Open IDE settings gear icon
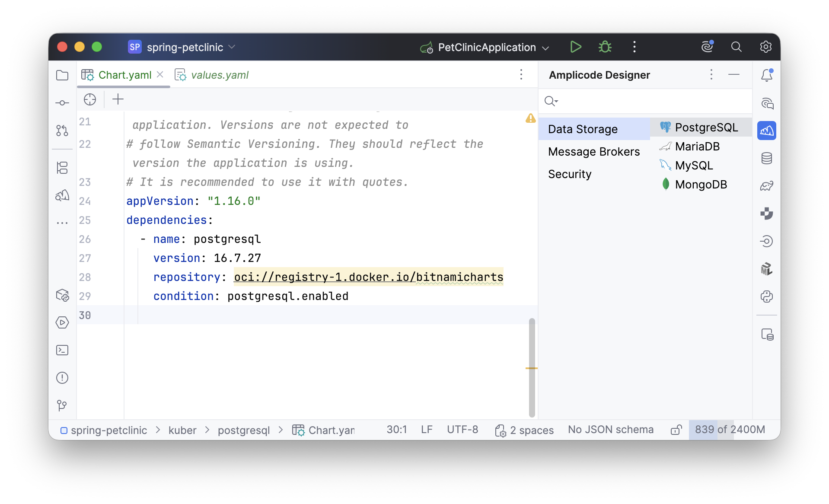The height and width of the screenshot is (504, 829). coord(765,47)
